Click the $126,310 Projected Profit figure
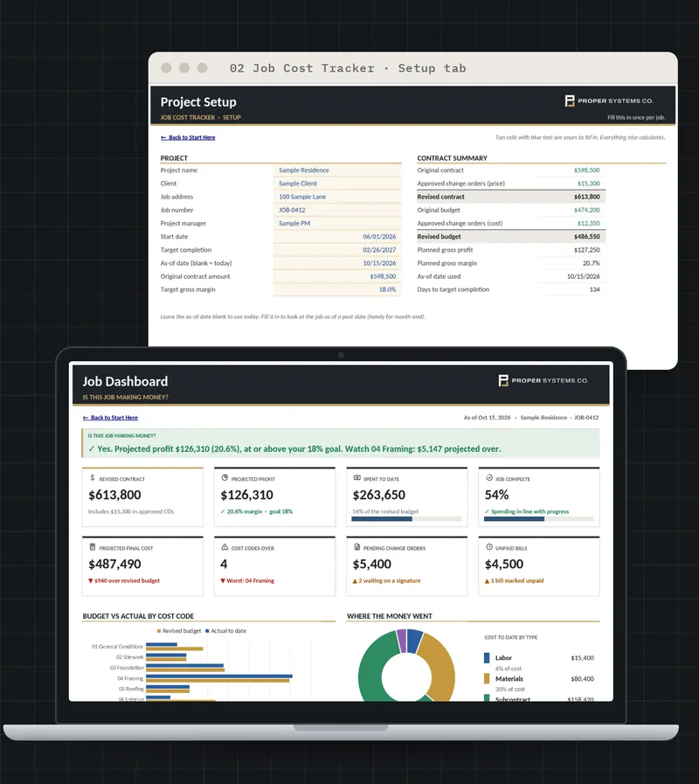This screenshot has height=784, width=699. [x=247, y=495]
